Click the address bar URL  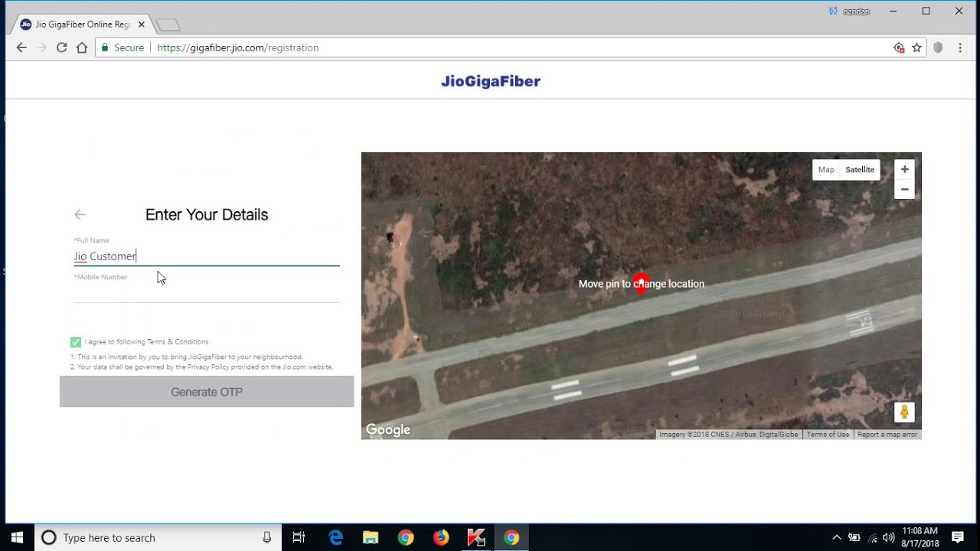(238, 47)
